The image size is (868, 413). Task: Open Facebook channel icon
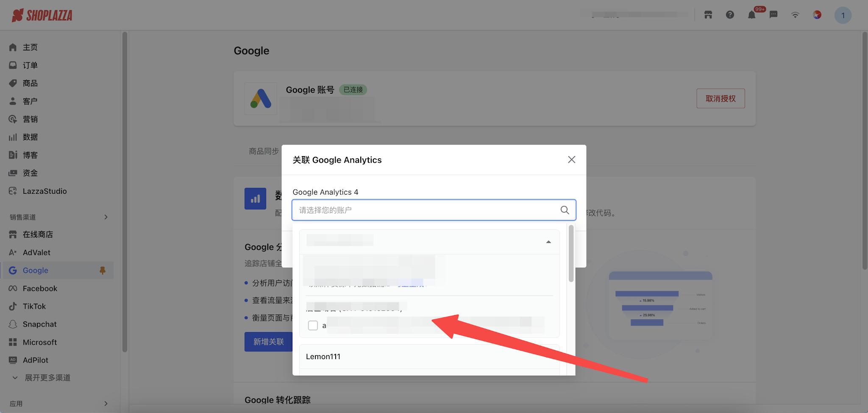click(x=13, y=288)
